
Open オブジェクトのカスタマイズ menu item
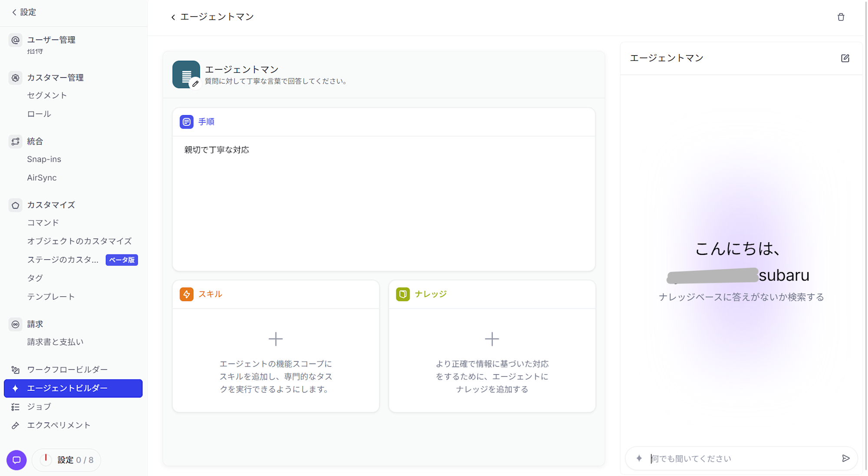tap(79, 241)
